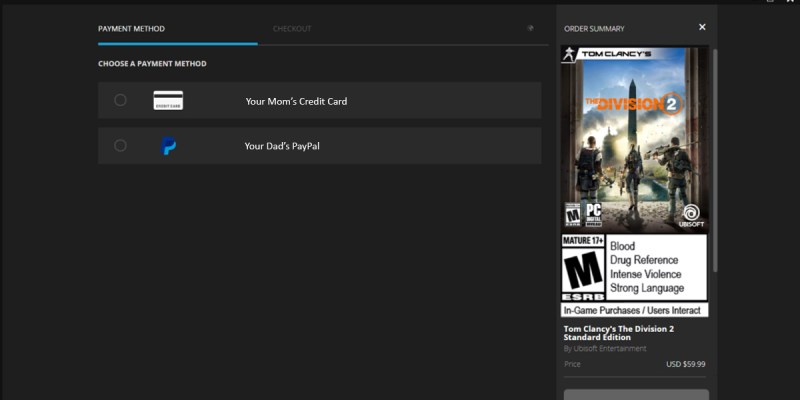This screenshot has width=800, height=400.
Task: Close the Order Summary panel
Action: pos(702,28)
